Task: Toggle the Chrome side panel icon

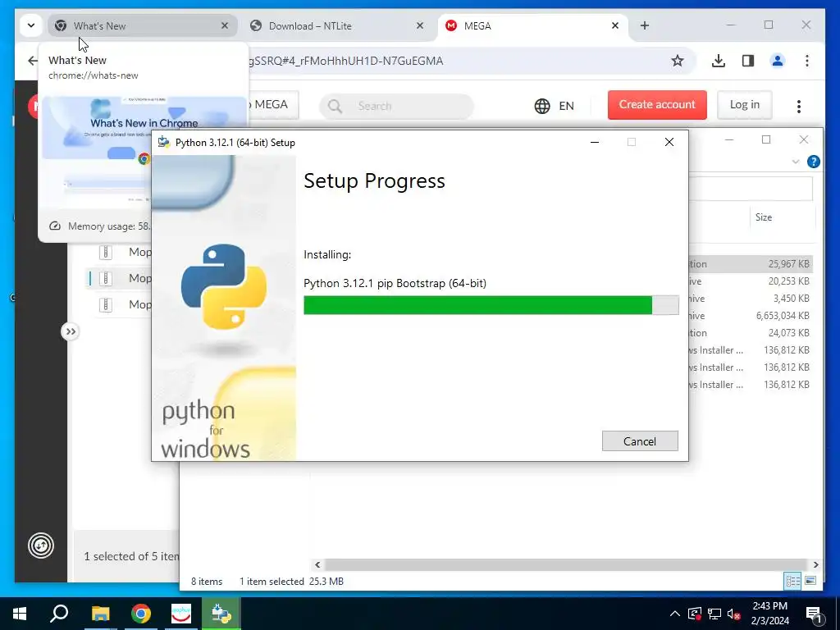Action: pos(748,61)
